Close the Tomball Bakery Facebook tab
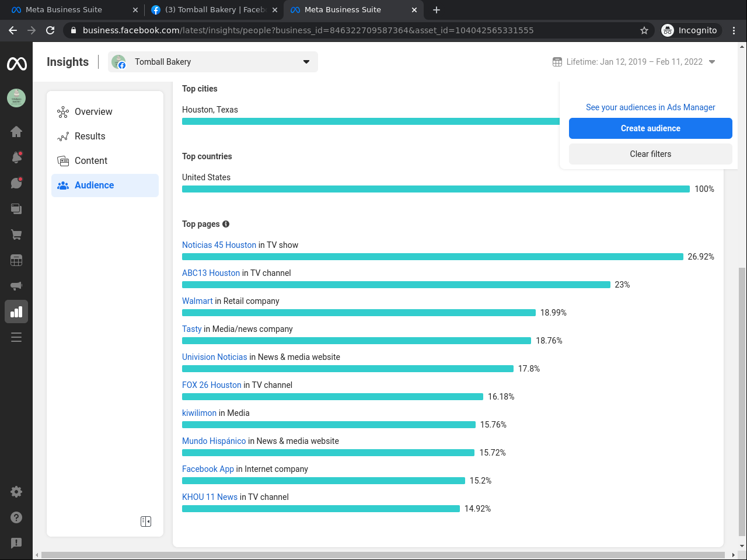Screen dimensions: 747x560 pos(274,10)
